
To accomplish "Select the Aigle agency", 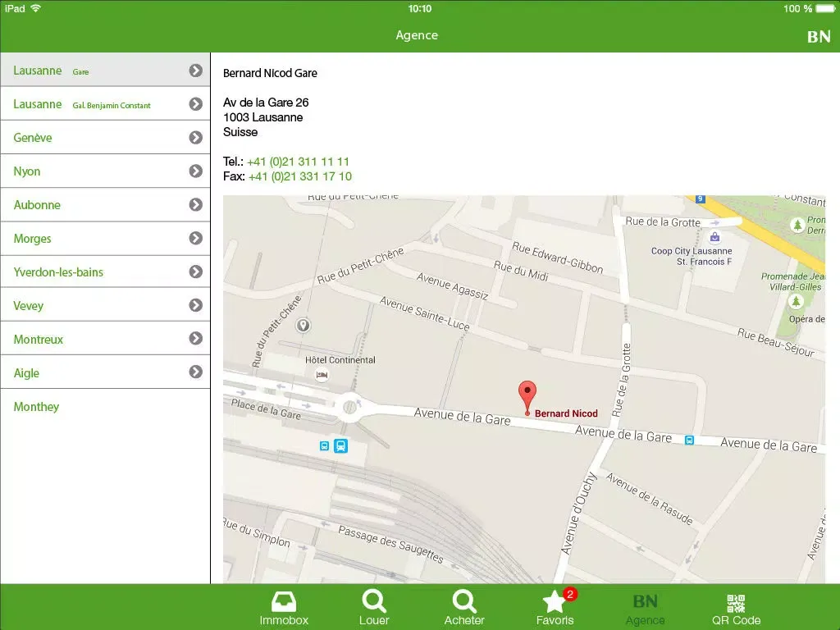I will pos(105,373).
